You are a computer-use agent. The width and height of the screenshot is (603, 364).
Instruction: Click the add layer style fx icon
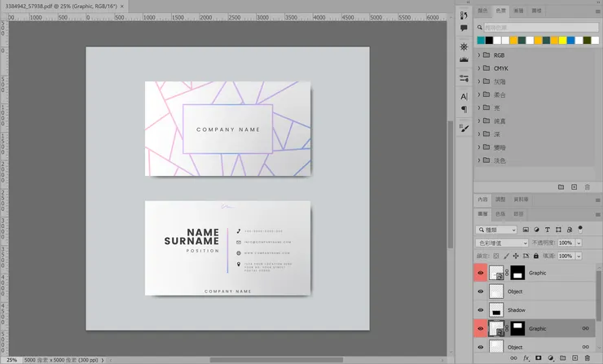point(526,357)
